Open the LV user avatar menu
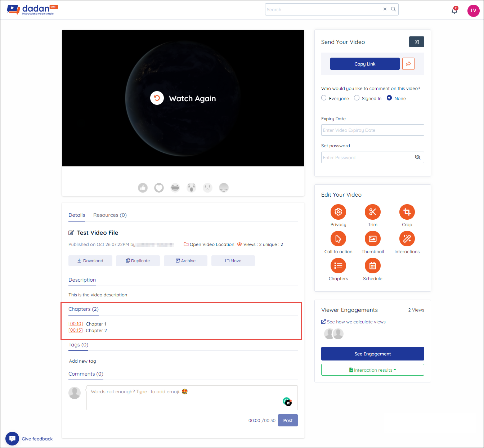The width and height of the screenshot is (484, 448). click(x=474, y=10)
